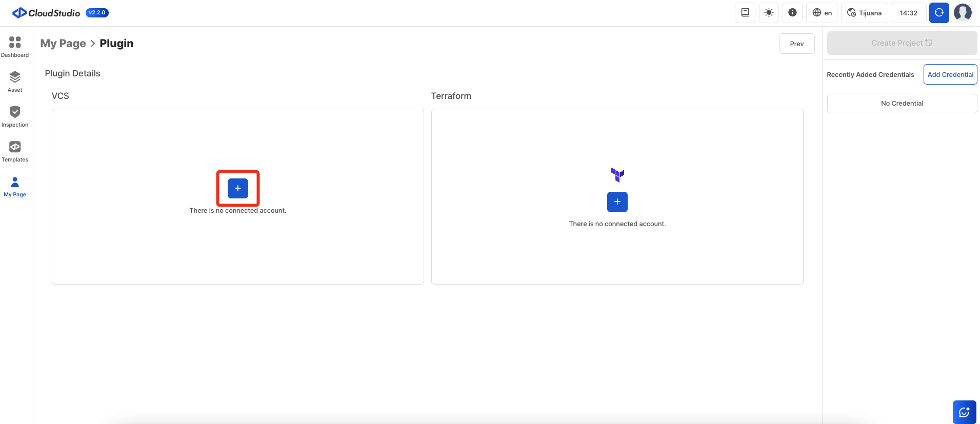Open the Tijuana timezone selector
The width and height of the screenshot is (980, 424).
click(x=864, y=13)
